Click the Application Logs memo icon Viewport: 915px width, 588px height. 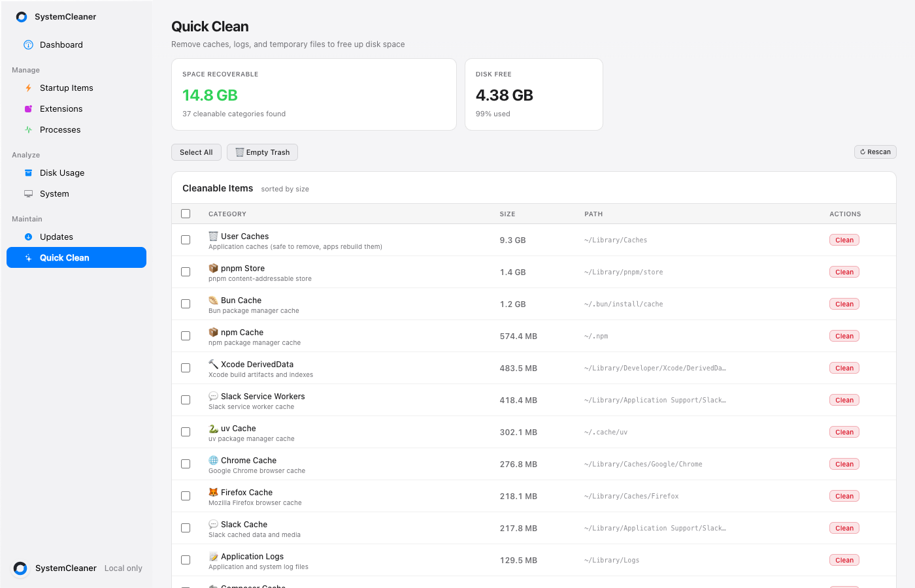point(213,556)
